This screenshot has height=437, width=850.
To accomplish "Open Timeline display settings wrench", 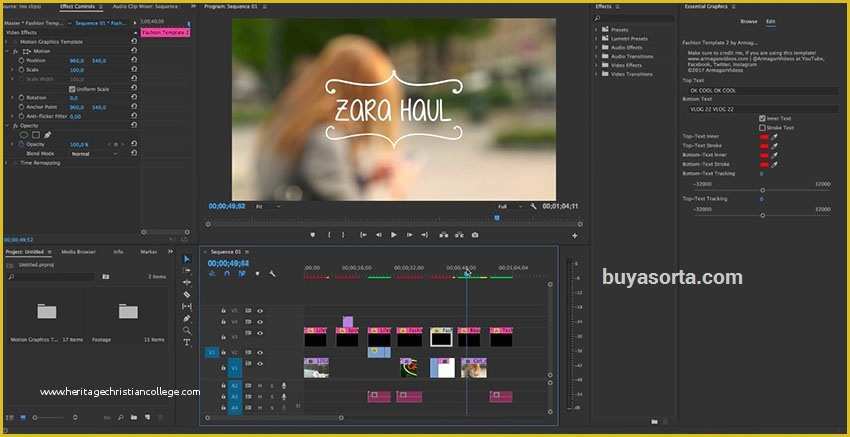I will pyautogui.click(x=272, y=274).
